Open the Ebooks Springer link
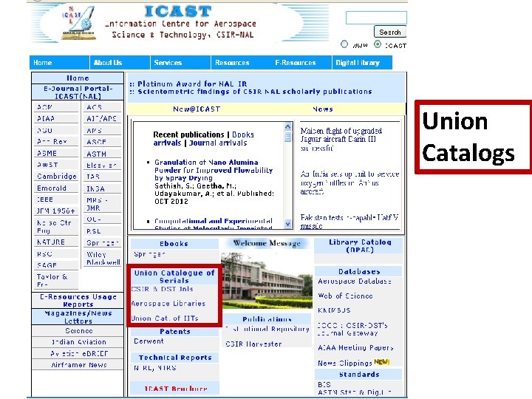 click(149, 254)
